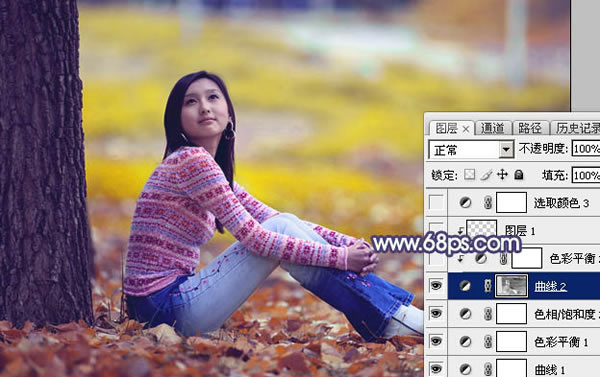Click the mask link chain of 选取颜色 3
This screenshot has width=600, height=377.
tap(488, 202)
